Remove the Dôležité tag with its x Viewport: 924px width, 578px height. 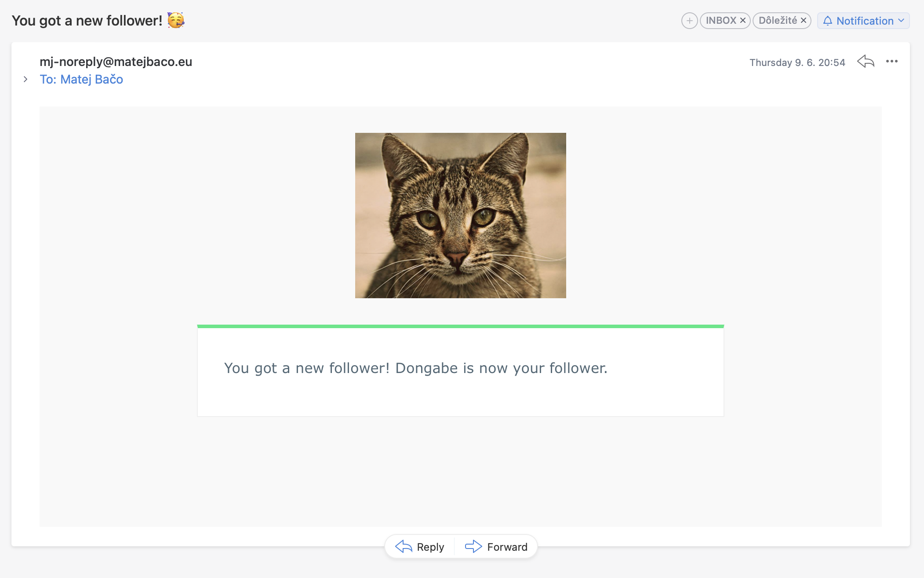pos(804,21)
